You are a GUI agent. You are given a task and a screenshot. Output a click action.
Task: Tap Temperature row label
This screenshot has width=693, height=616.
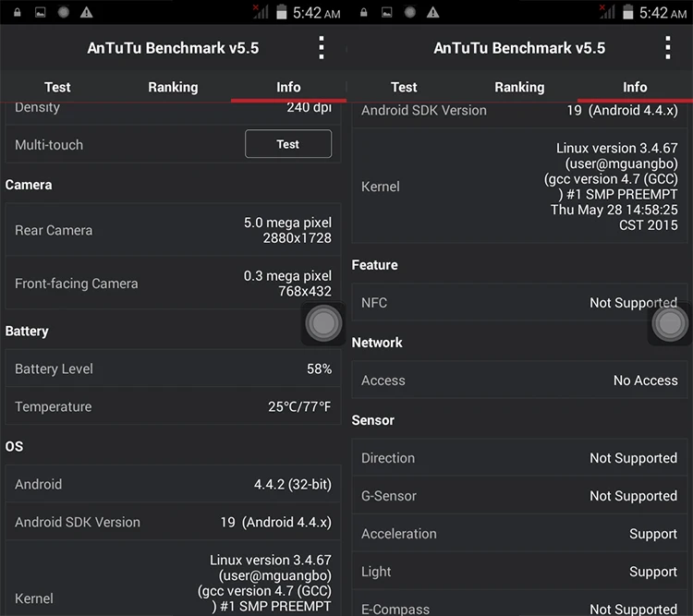(x=54, y=406)
